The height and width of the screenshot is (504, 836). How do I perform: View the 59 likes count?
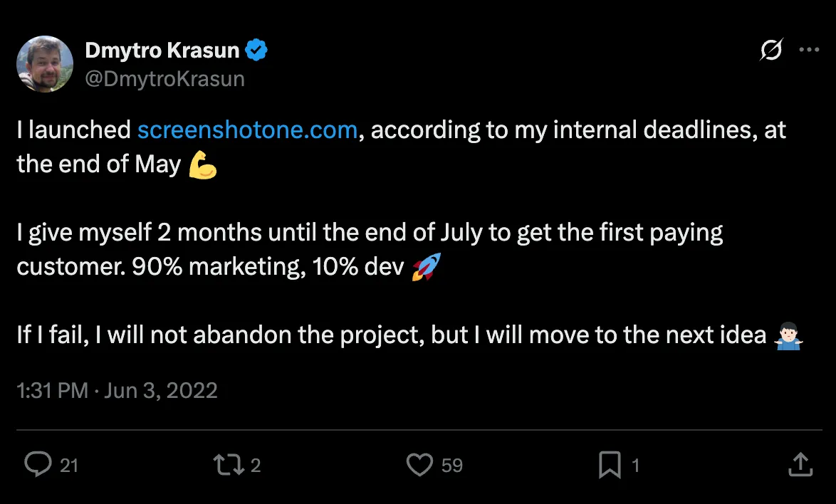tap(454, 464)
